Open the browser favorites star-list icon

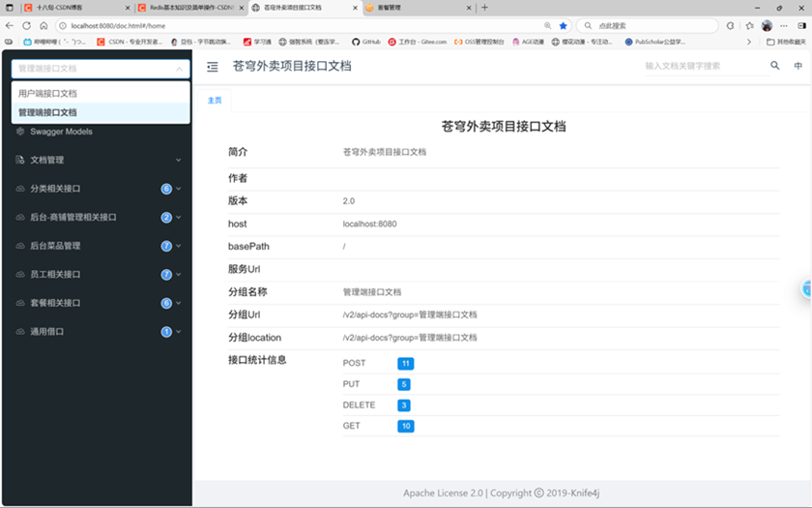pos(749,25)
